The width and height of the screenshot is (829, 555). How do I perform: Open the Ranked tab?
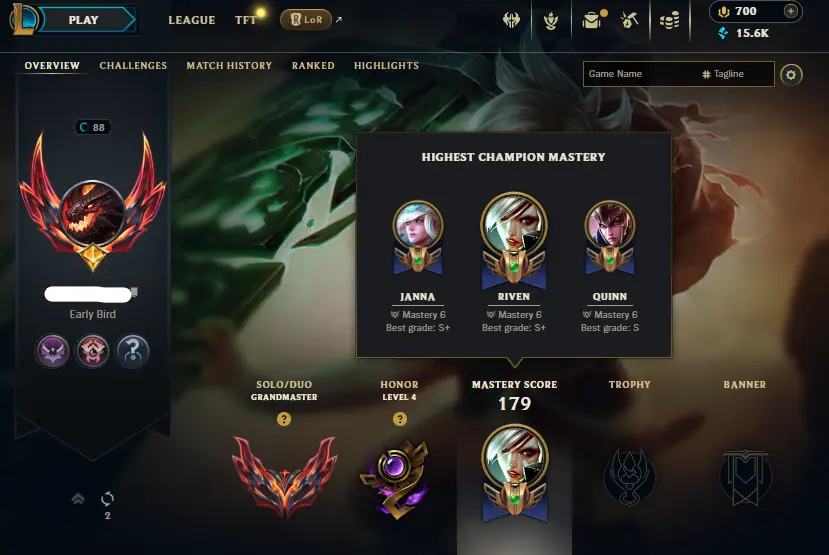click(313, 66)
